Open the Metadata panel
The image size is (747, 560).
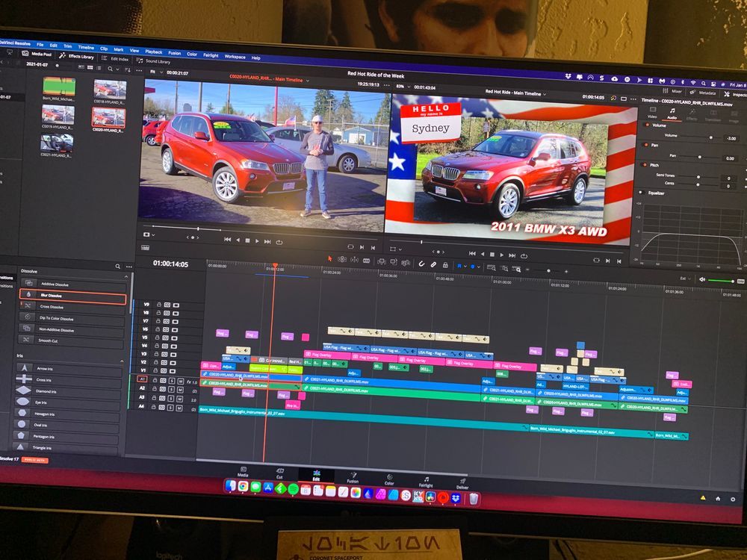point(703,93)
